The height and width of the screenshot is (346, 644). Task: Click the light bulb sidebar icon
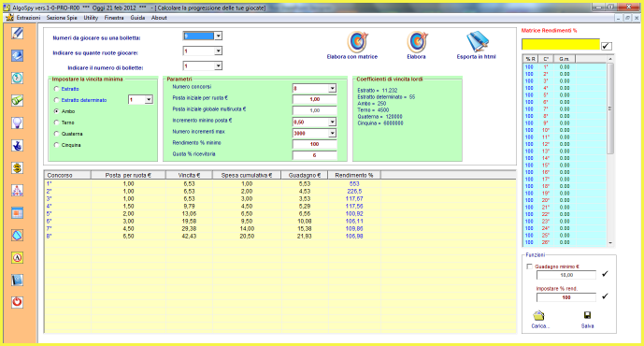coord(17,123)
